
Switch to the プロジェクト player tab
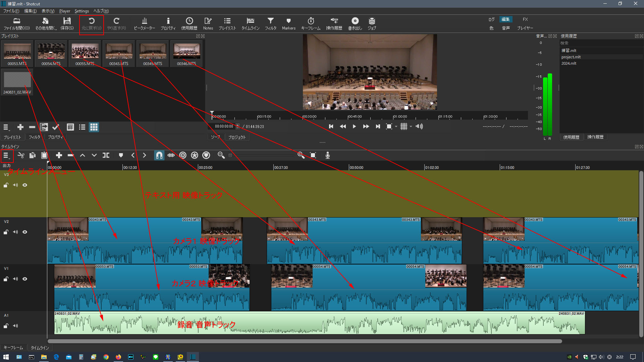tap(237, 137)
